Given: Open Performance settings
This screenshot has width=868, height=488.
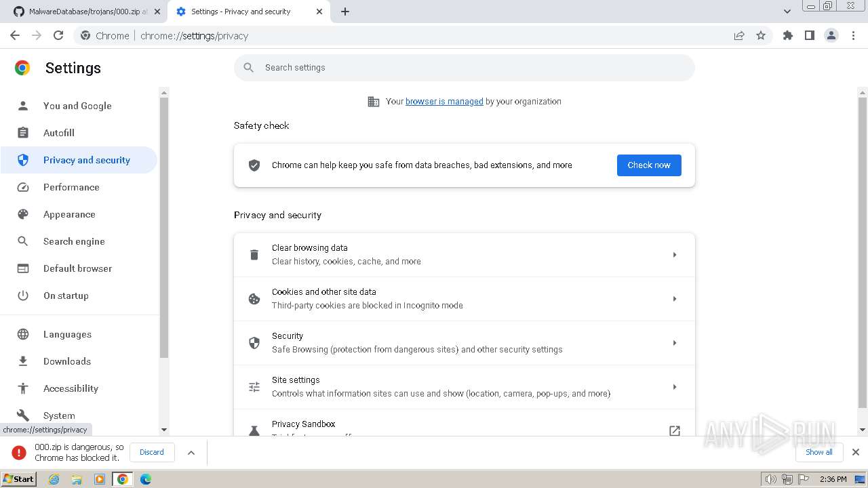Looking at the screenshot, I should (79, 187).
